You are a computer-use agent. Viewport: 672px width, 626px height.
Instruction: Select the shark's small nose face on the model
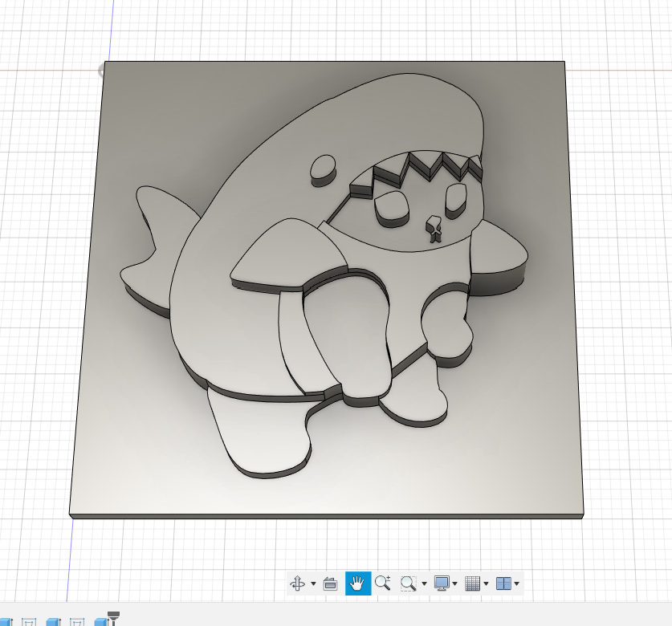(434, 223)
